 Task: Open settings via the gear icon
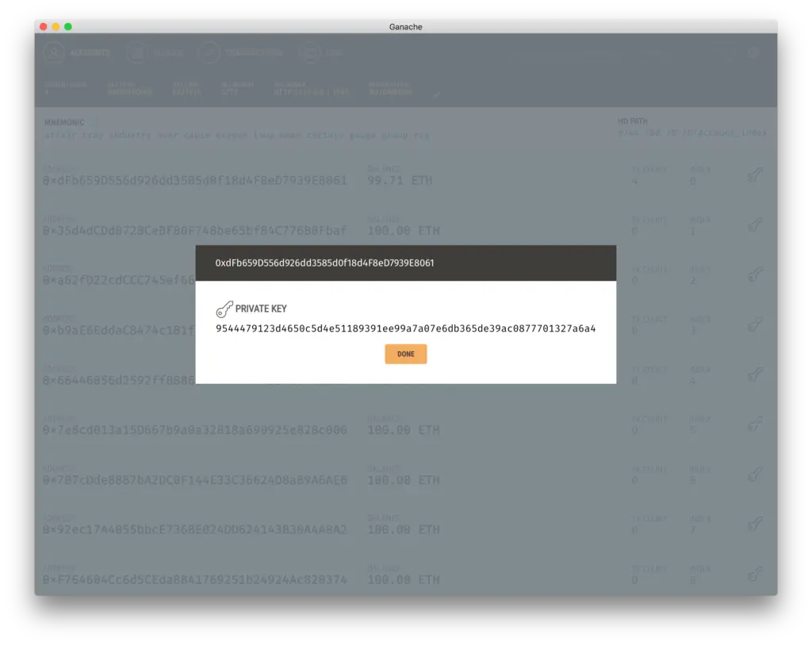click(753, 53)
